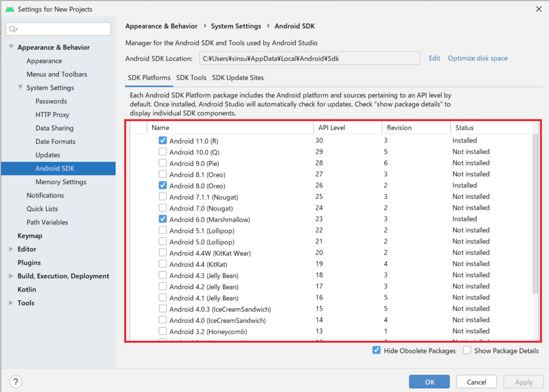This screenshot has width=549, height=392.
Task: Switch to the SDK Platforms tab
Action: [149, 78]
